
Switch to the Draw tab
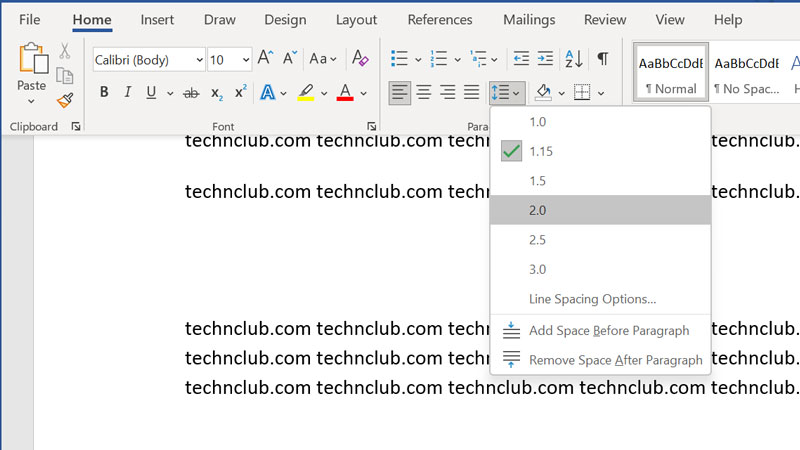point(219,19)
